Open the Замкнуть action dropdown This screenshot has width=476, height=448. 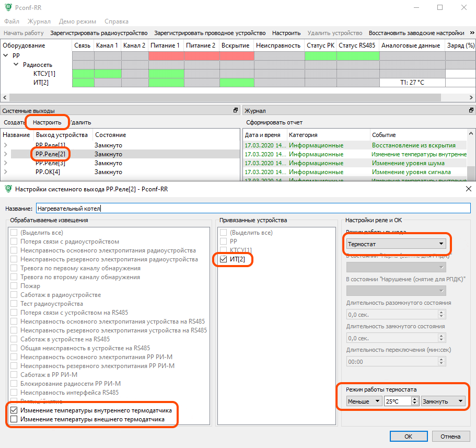(443, 401)
